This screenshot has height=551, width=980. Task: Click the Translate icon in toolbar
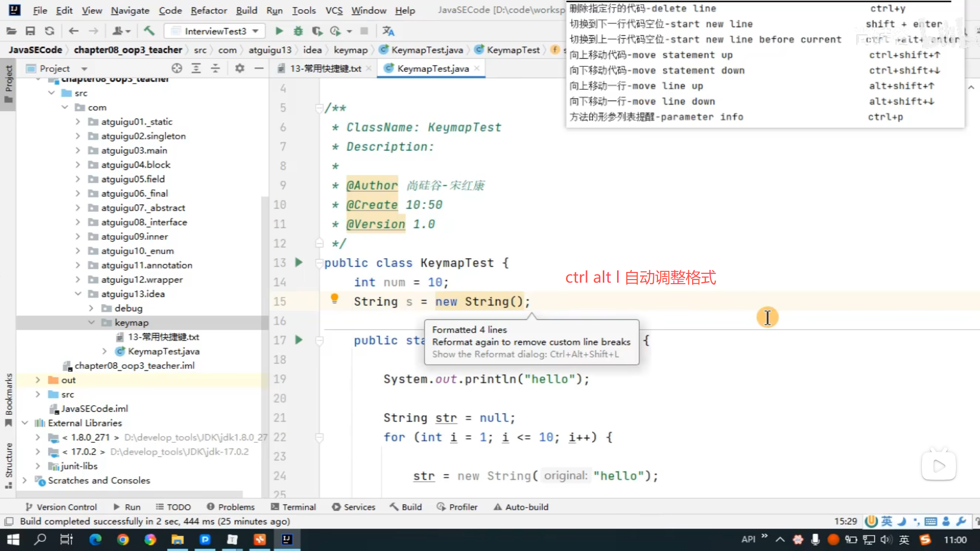click(x=388, y=31)
